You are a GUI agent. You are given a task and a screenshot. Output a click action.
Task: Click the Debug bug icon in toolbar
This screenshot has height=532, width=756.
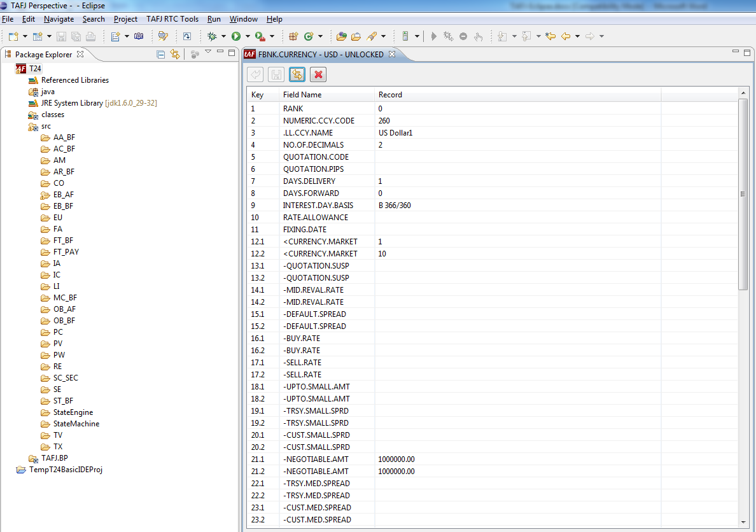click(212, 36)
